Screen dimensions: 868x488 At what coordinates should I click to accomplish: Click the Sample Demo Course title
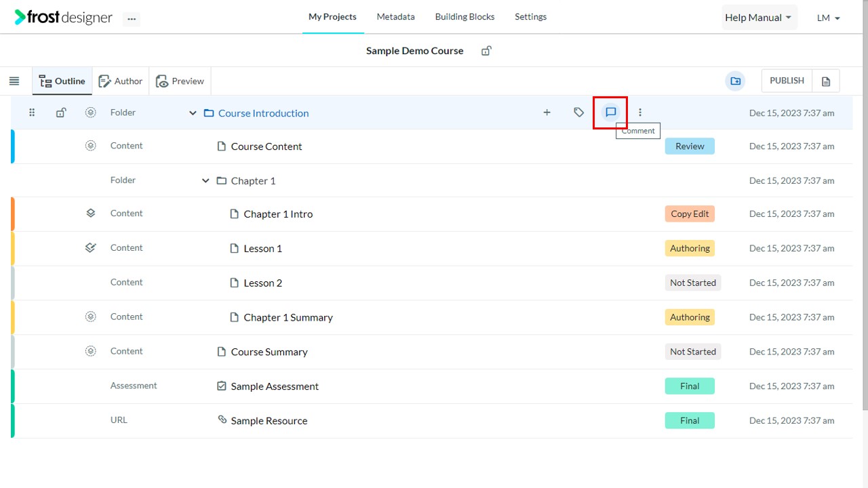click(415, 51)
